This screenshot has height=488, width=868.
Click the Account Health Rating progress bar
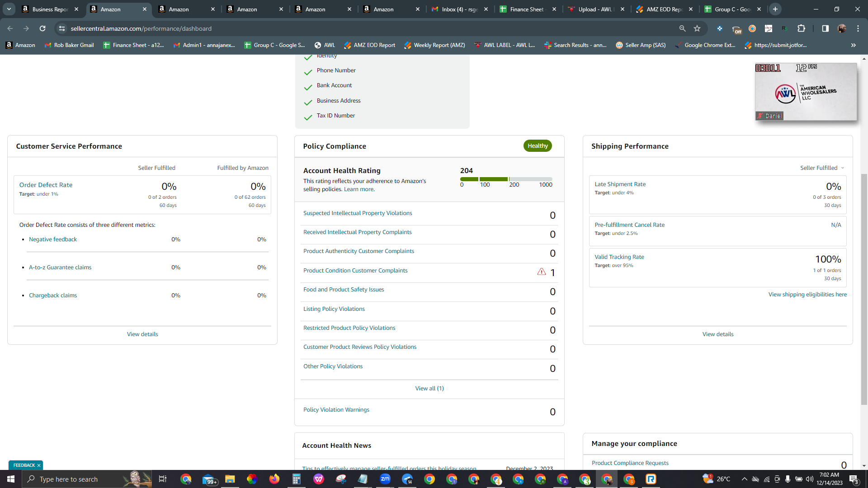click(506, 179)
